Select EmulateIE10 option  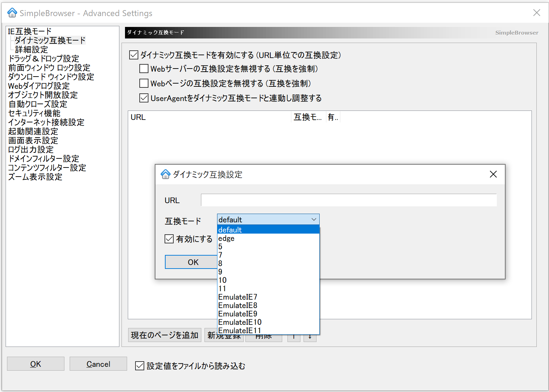click(x=268, y=322)
